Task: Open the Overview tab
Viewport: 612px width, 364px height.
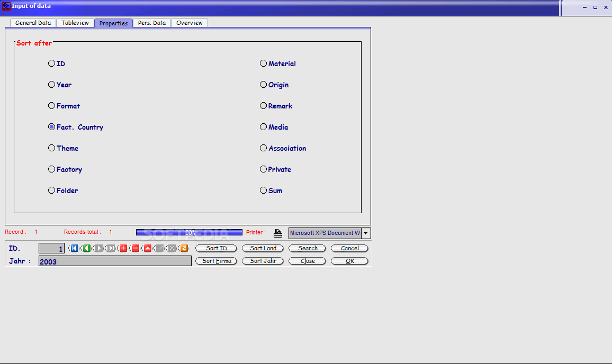Action: pyautogui.click(x=190, y=23)
